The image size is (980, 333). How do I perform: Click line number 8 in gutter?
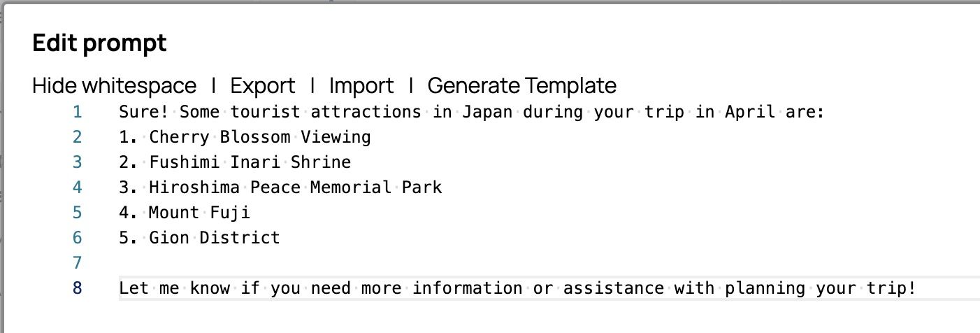[77, 288]
